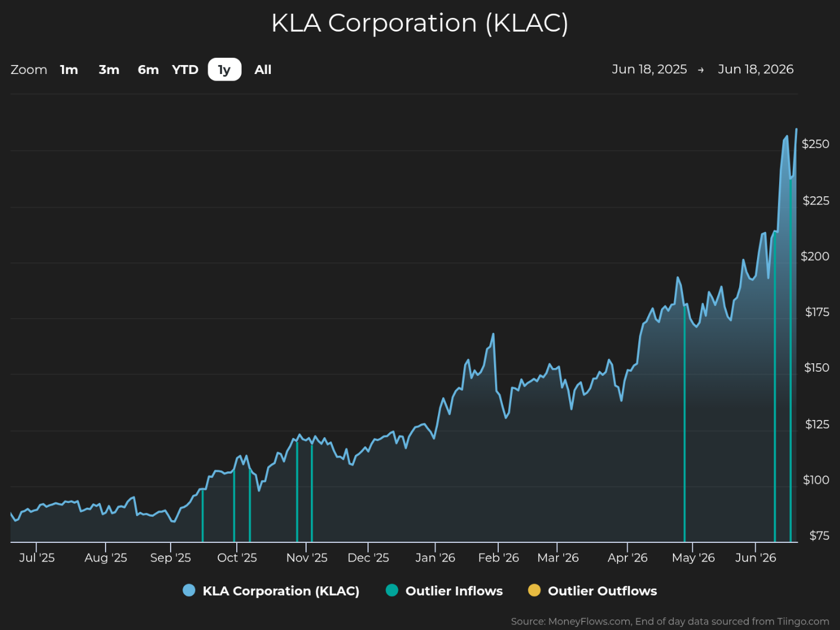Click the $150 price axis label
The height and width of the screenshot is (630, 840).
point(817,368)
